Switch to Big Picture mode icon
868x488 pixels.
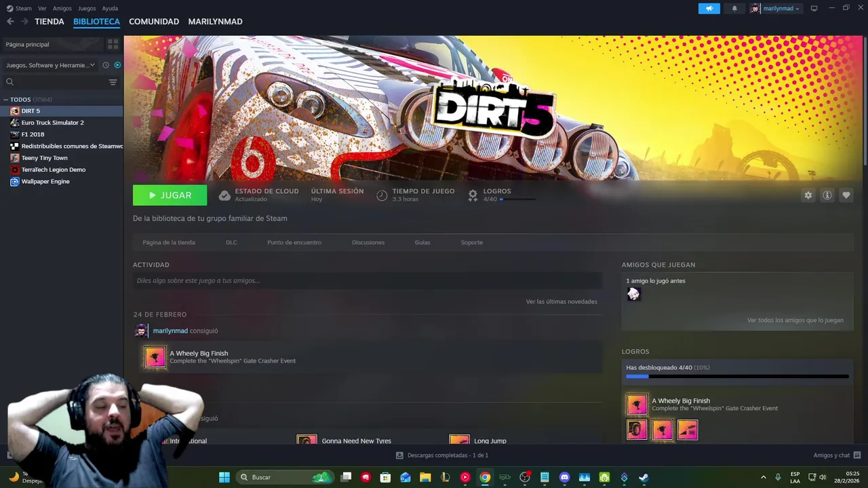click(x=814, y=8)
